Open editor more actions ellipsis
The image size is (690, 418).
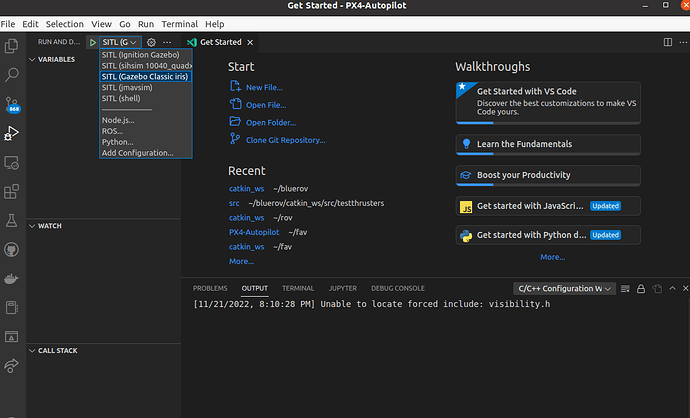click(683, 42)
